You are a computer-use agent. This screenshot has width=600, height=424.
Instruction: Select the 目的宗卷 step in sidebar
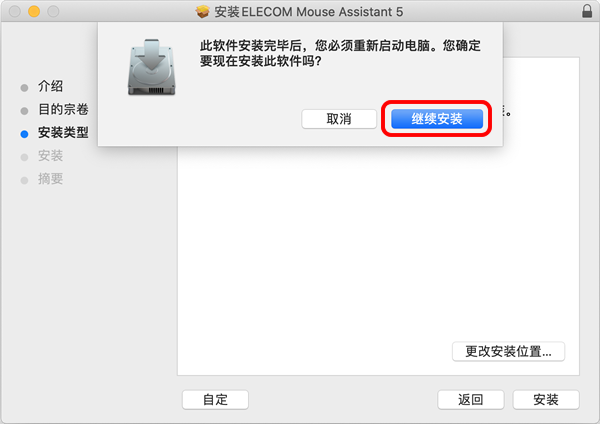pyautogui.click(x=63, y=109)
